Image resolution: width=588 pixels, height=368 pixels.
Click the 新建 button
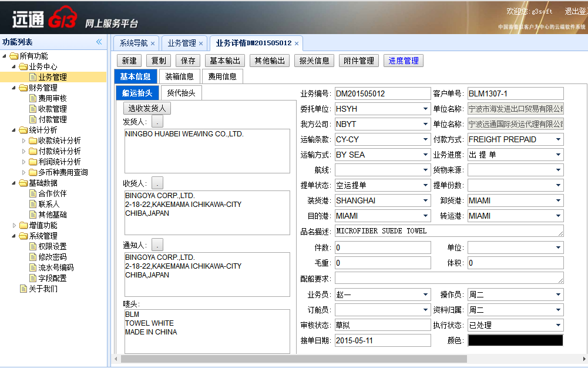point(129,61)
